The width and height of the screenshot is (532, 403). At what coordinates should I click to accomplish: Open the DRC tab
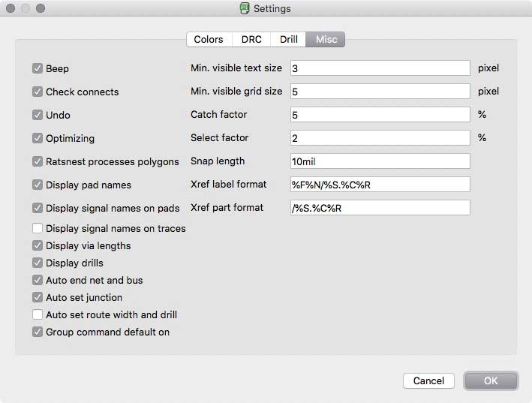(x=251, y=39)
